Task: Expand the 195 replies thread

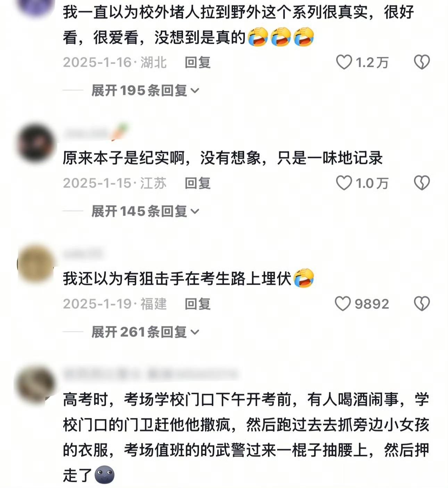Action: [x=145, y=91]
